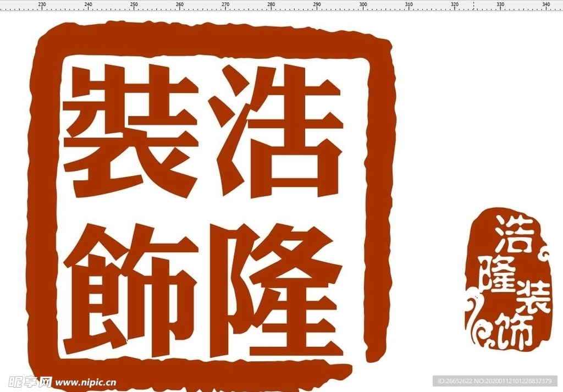Image resolution: width=563 pixels, height=392 pixels.
Task: Click the large 飾 character in square seal
Action: point(131,290)
